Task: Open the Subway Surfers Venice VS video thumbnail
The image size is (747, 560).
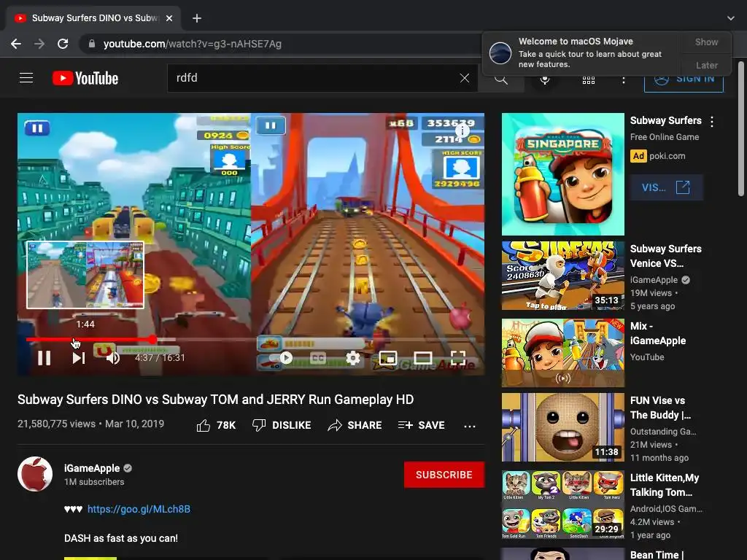Action: point(562,275)
